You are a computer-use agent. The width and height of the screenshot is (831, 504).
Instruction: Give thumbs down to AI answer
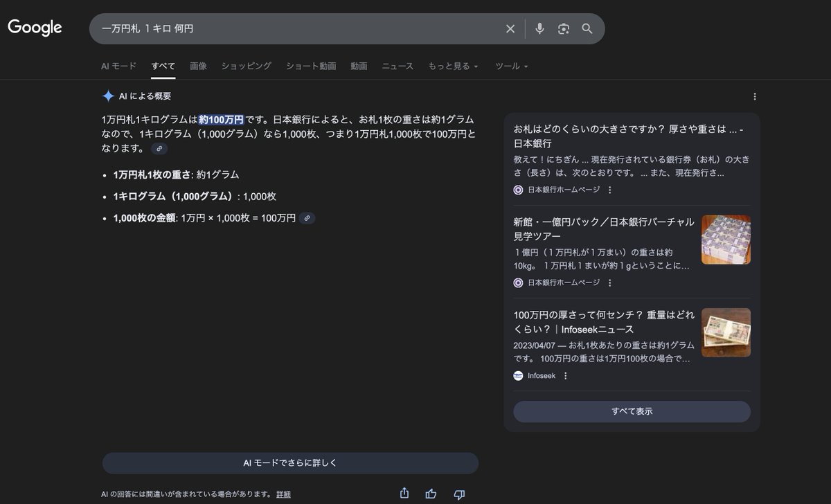click(458, 494)
